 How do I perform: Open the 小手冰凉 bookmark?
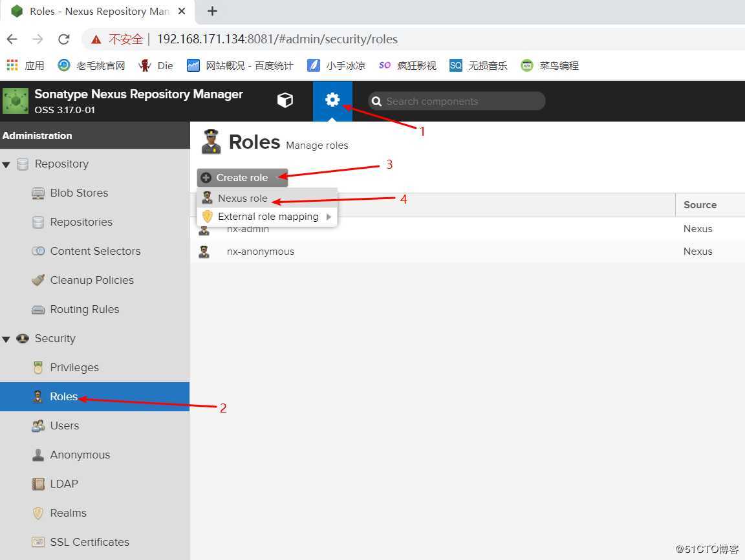336,65
